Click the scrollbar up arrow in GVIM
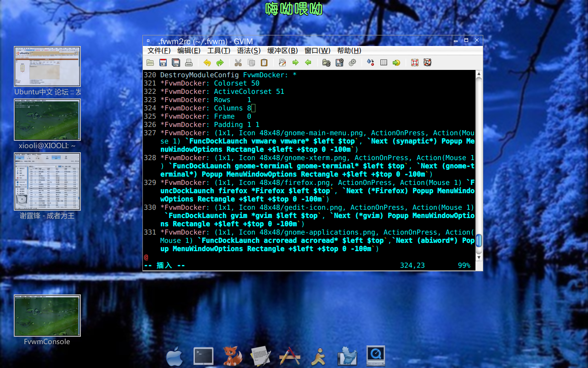Screen dimensions: 588x368 479,74
